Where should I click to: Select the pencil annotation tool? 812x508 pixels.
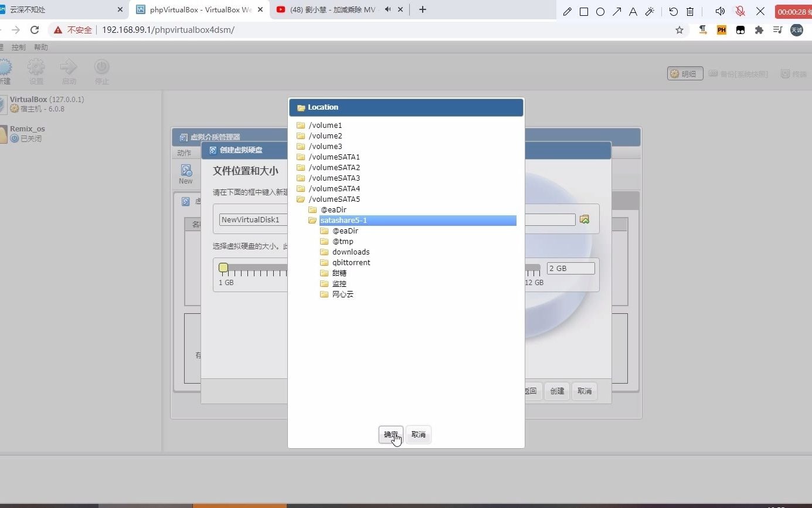(567, 12)
